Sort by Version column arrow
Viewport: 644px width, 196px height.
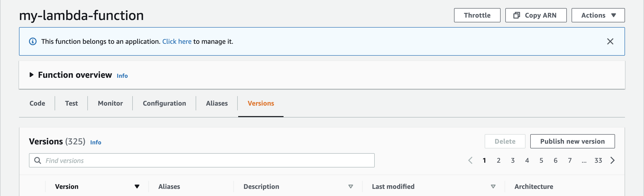tap(137, 186)
